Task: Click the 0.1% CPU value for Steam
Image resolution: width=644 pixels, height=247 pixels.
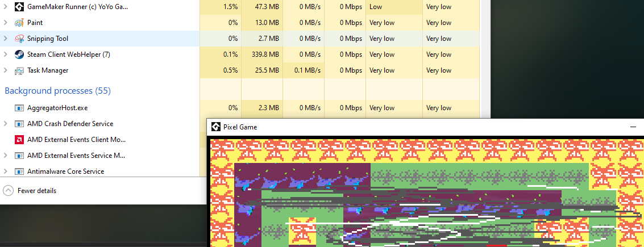Action: click(230, 54)
